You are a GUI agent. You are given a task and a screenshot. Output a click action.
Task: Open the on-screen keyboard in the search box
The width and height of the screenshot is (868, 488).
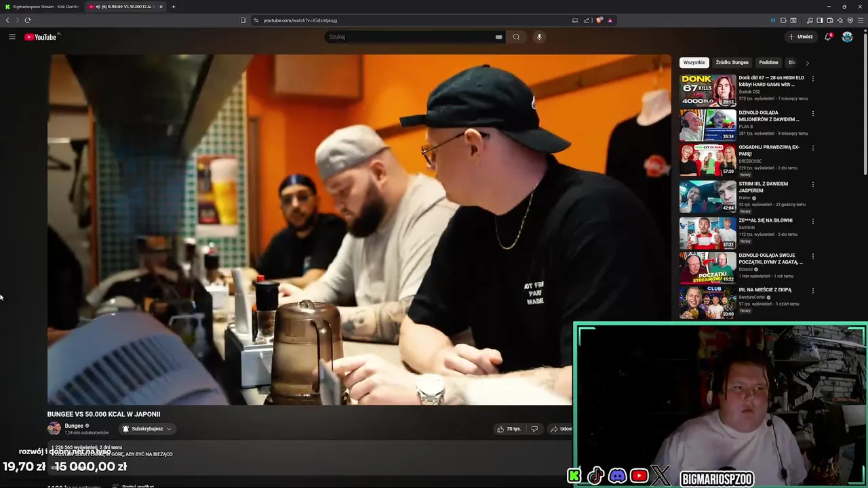coord(499,37)
